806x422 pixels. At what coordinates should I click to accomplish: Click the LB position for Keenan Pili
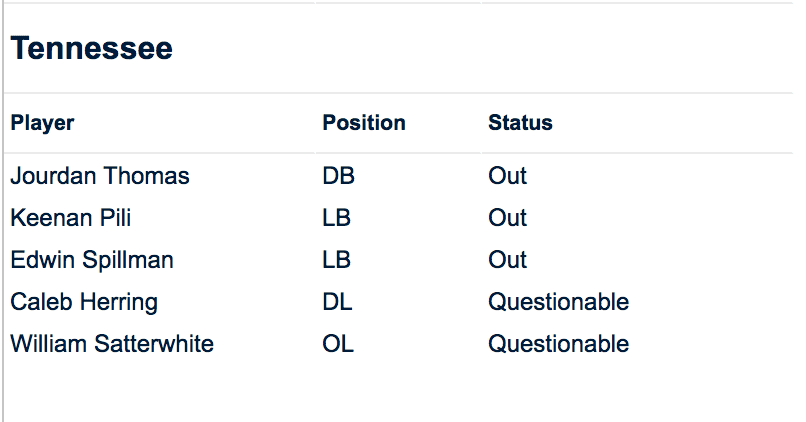337,219
